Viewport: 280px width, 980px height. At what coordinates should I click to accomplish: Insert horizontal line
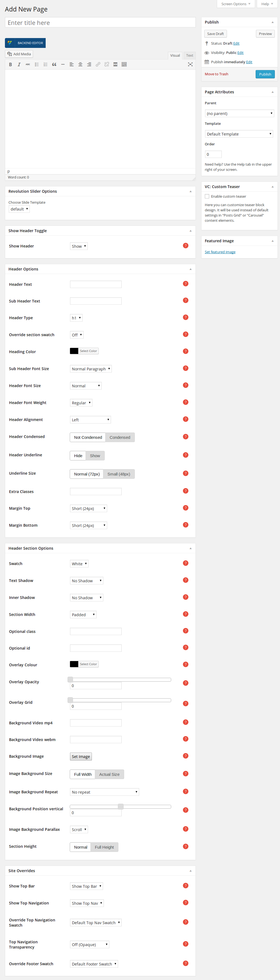point(63,64)
